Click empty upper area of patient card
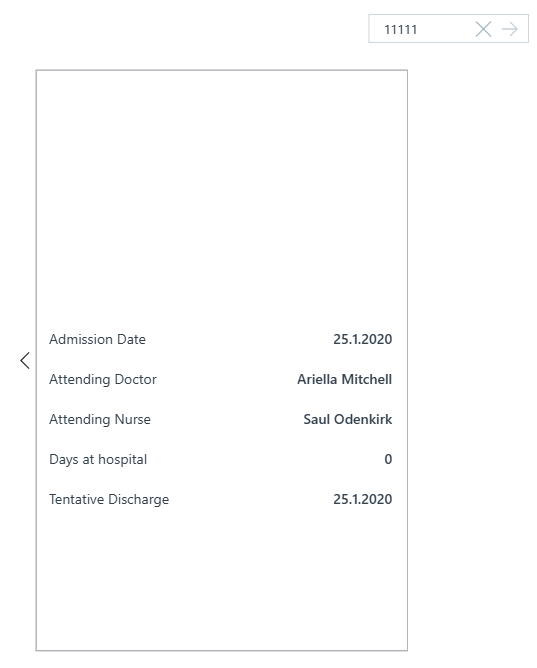The width and height of the screenshot is (537, 668). [x=221, y=196]
